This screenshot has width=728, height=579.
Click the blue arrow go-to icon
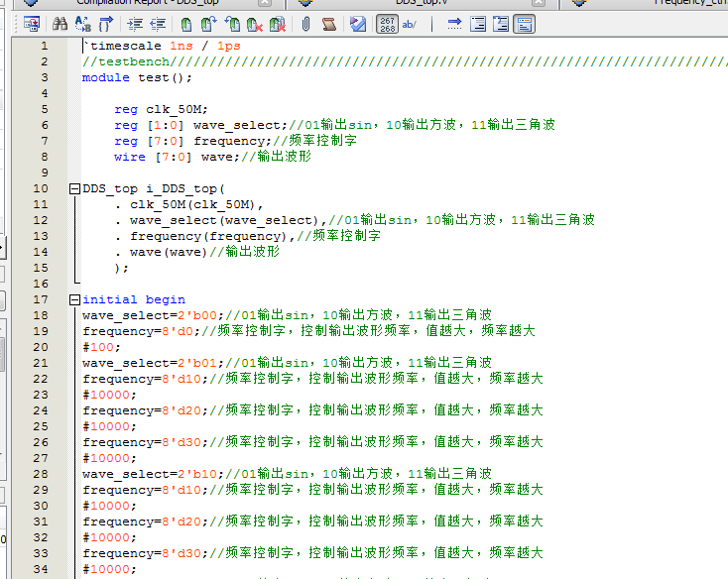[454, 24]
